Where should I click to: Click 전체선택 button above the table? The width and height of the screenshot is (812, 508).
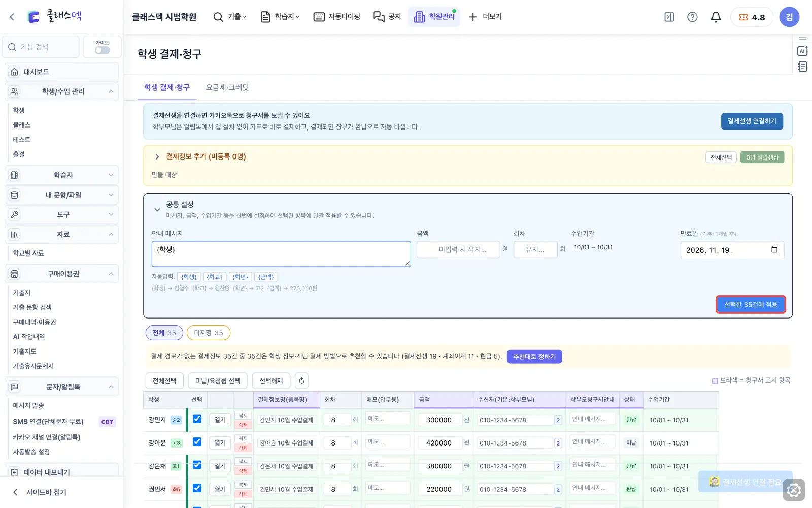(x=164, y=380)
